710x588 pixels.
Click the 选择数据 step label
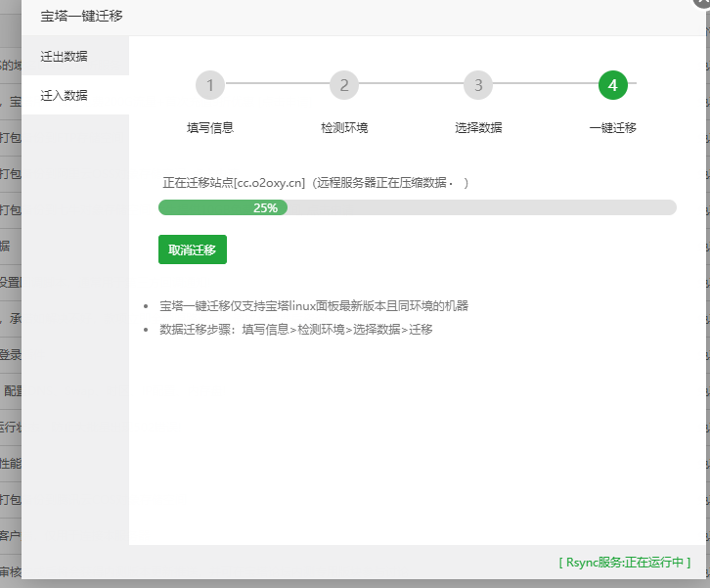(x=478, y=128)
